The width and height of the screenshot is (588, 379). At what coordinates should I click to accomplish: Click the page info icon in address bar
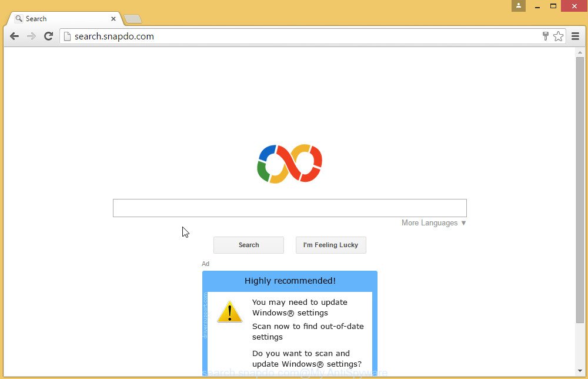67,36
